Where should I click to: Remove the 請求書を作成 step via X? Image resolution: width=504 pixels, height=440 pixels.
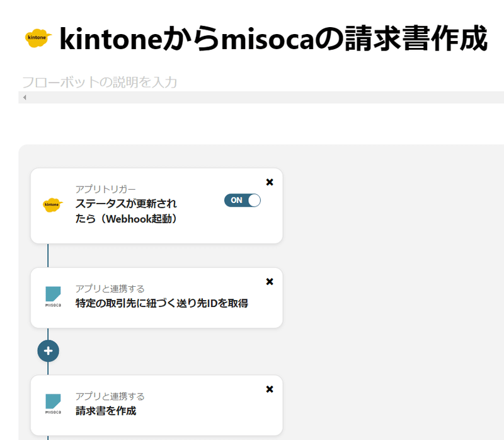270,388
